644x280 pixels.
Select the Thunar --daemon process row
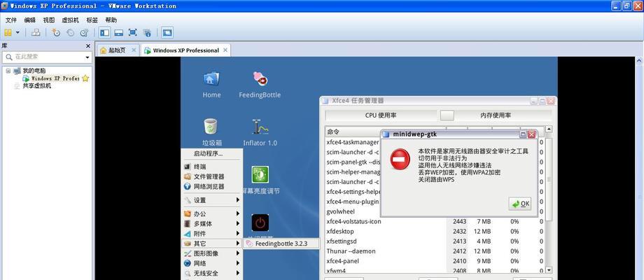pyautogui.click(x=435, y=251)
